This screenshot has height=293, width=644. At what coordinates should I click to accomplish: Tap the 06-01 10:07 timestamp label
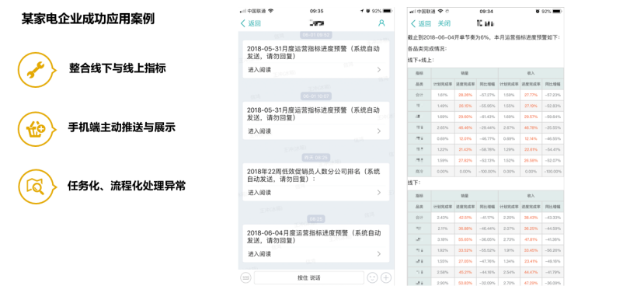click(x=315, y=96)
